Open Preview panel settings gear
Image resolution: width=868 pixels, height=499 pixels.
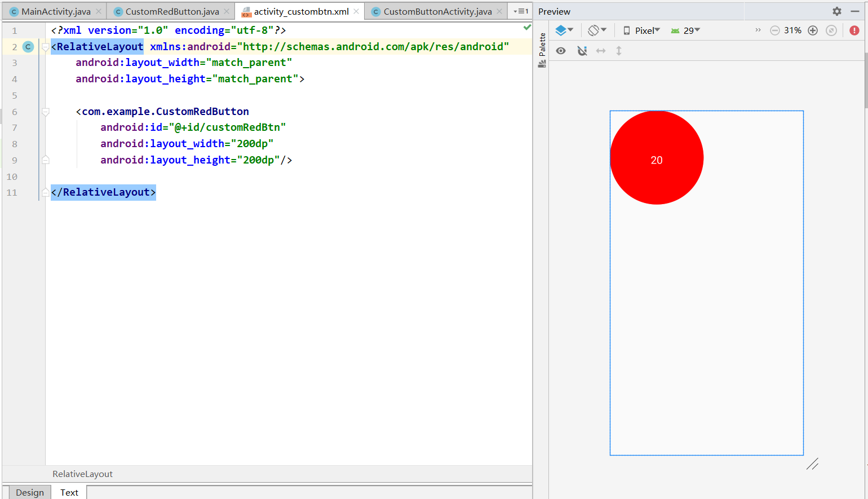[837, 11]
